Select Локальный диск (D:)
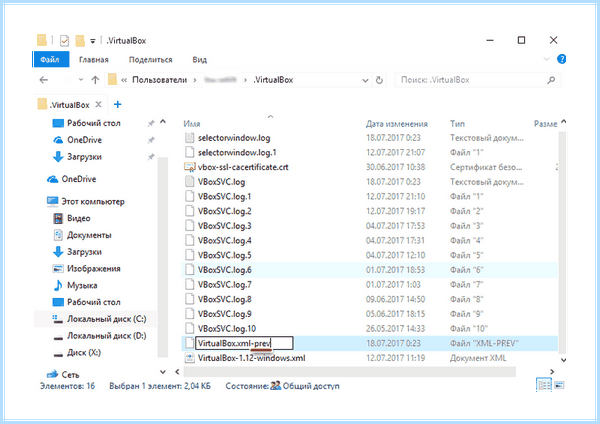The width and height of the screenshot is (600, 424). [x=106, y=336]
